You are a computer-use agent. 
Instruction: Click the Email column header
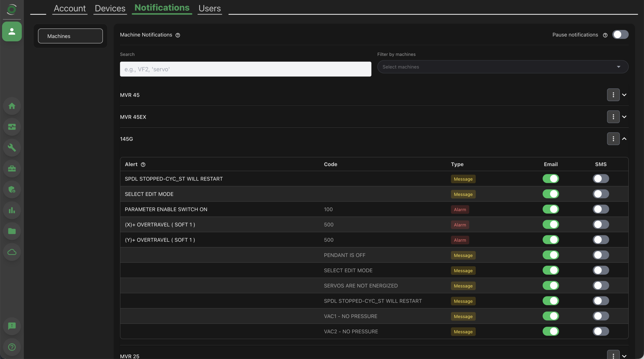[551, 164]
